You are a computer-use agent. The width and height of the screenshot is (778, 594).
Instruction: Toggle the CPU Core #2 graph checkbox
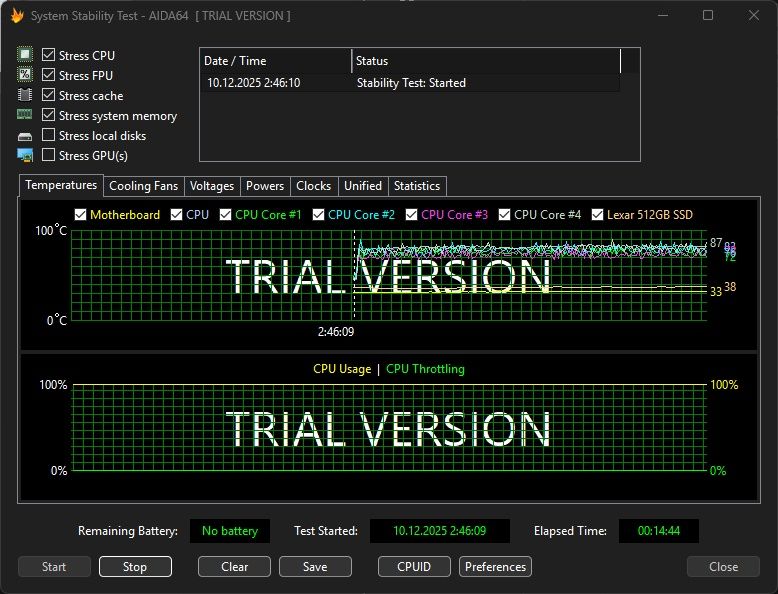[318, 214]
